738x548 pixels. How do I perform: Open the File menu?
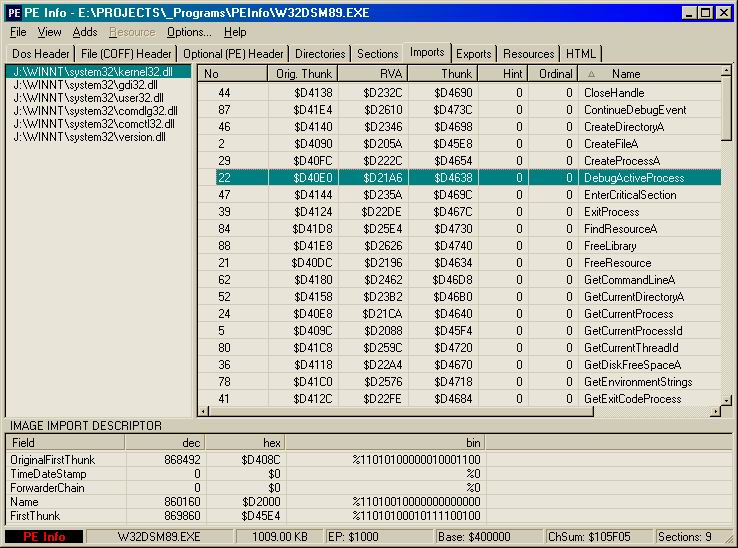pos(18,32)
